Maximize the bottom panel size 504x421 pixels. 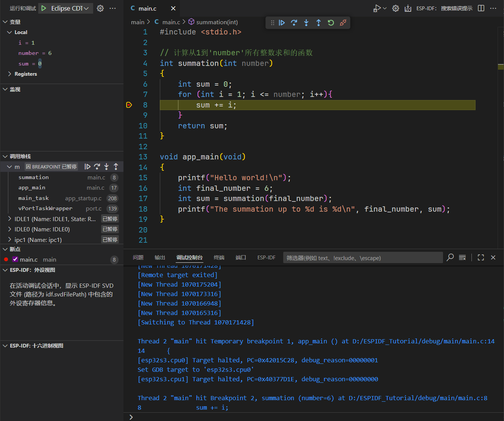click(481, 257)
